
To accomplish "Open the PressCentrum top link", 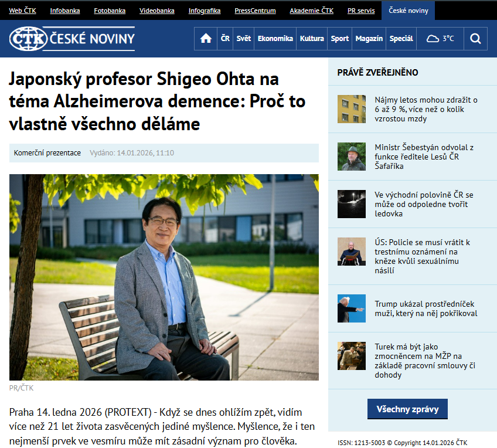I will coord(255,11).
